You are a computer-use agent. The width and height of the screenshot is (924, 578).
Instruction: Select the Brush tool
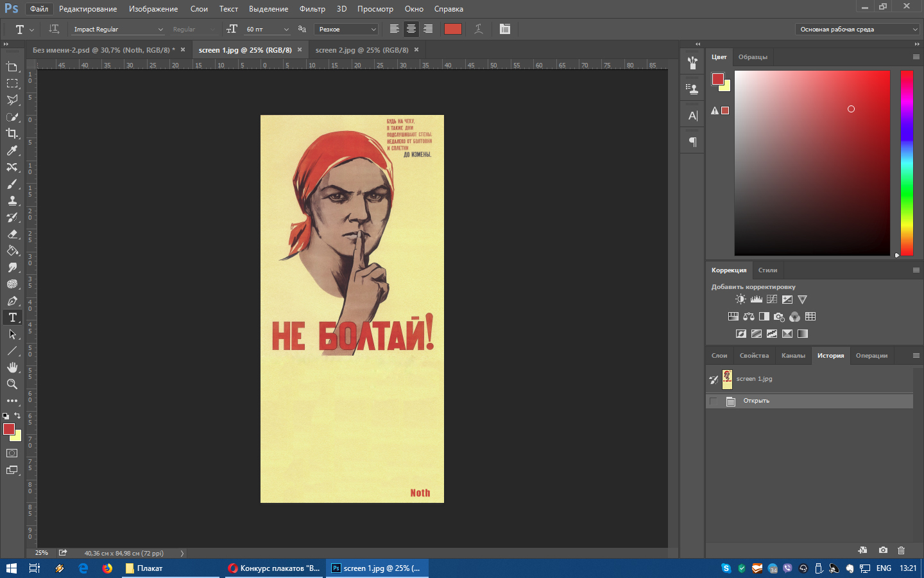(x=12, y=184)
